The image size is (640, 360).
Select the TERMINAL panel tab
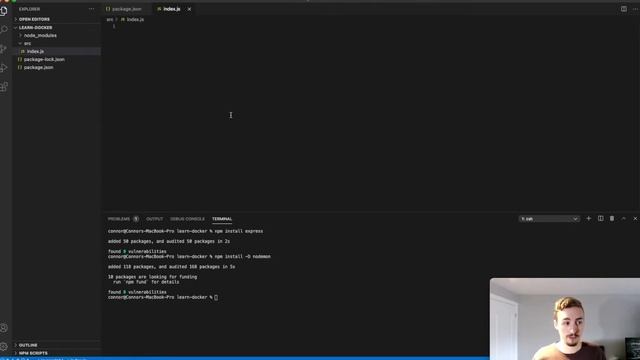pos(222,219)
